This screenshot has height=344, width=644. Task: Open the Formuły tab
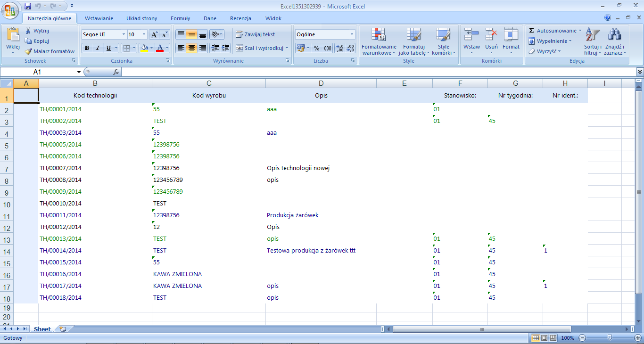(180, 18)
